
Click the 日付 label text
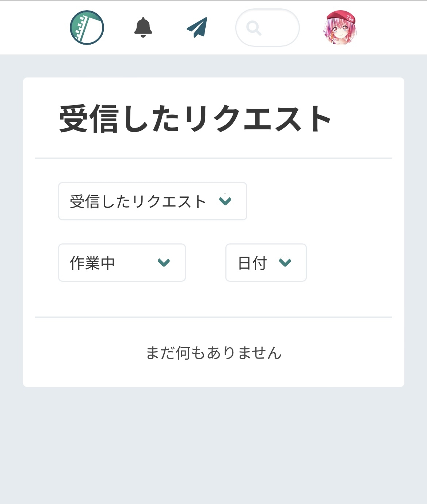pos(252,263)
